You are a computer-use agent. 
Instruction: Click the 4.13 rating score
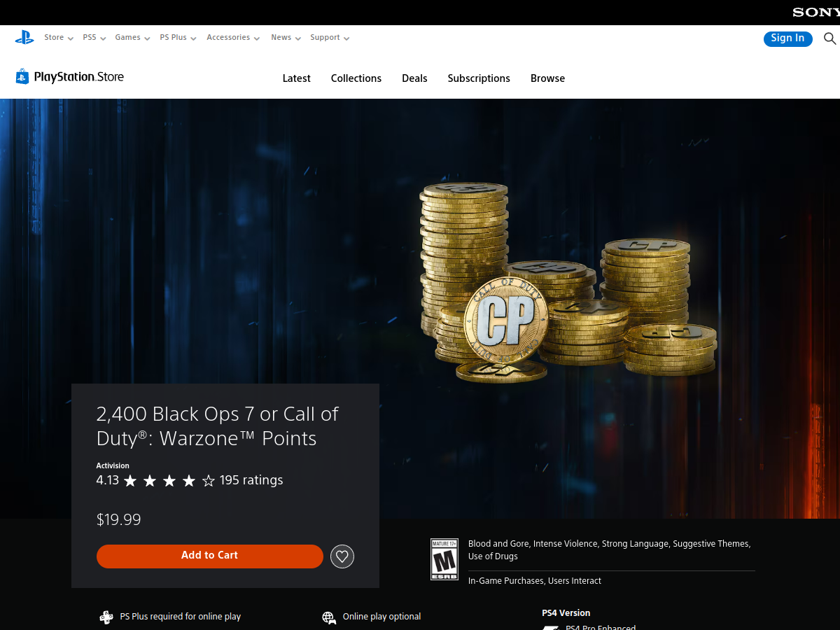tap(108, 480)
